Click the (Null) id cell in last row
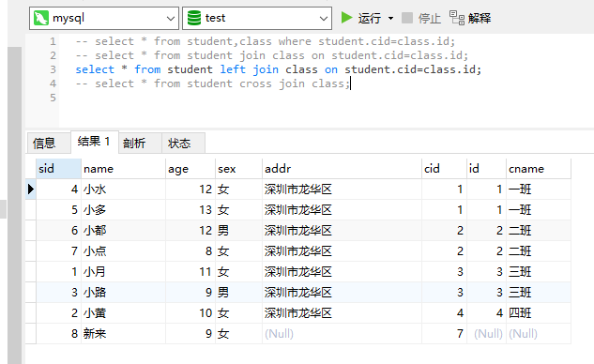 point(486,333)
